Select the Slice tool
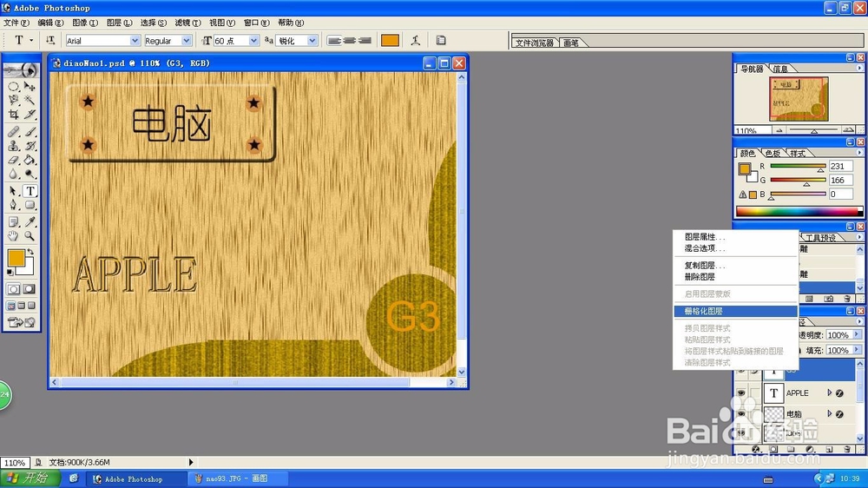The height and width of the screenshot is (488, 868). pyautogui.click(x=30, y=115)
